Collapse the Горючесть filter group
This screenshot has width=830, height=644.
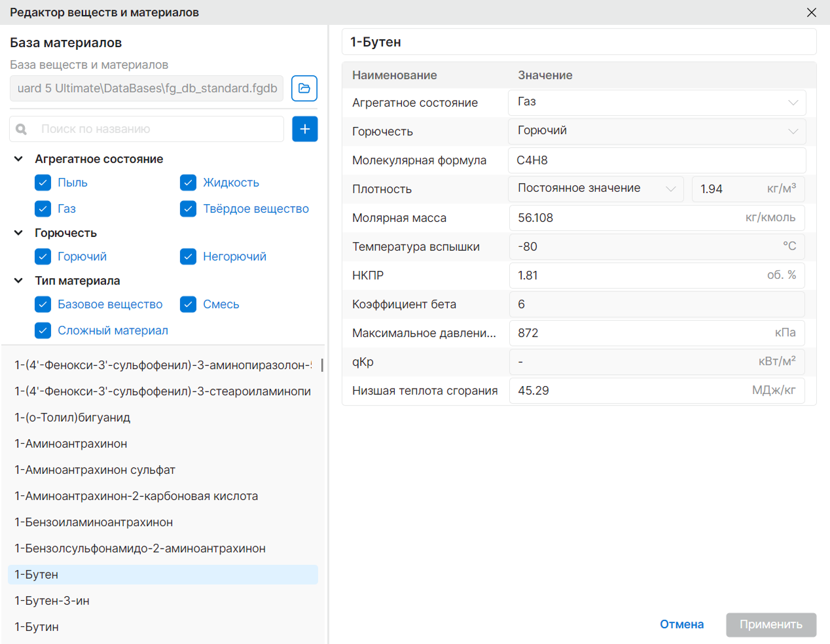19,233
